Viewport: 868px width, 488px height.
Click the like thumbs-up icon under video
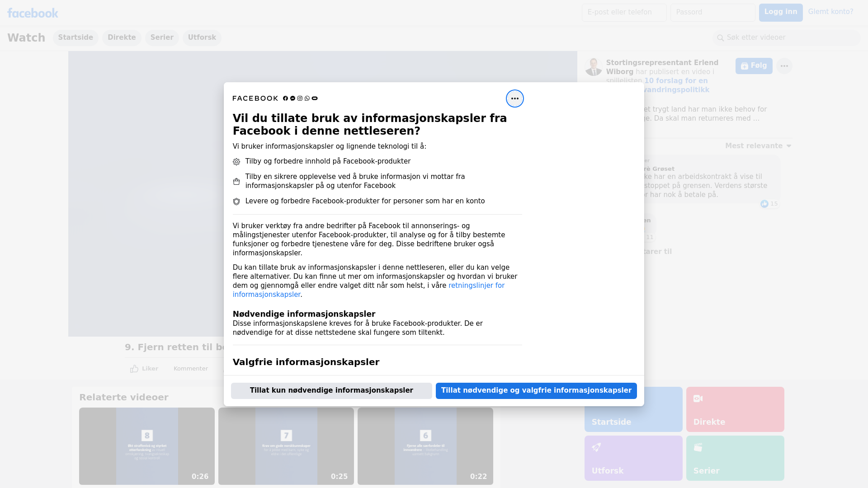click(x=134, y=369)
